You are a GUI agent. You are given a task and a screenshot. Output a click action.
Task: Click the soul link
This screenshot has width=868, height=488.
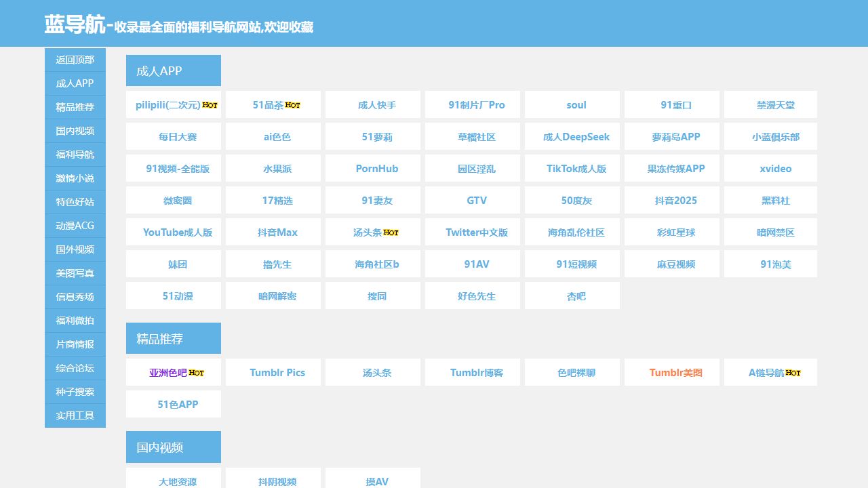click(x=576, y=105)
